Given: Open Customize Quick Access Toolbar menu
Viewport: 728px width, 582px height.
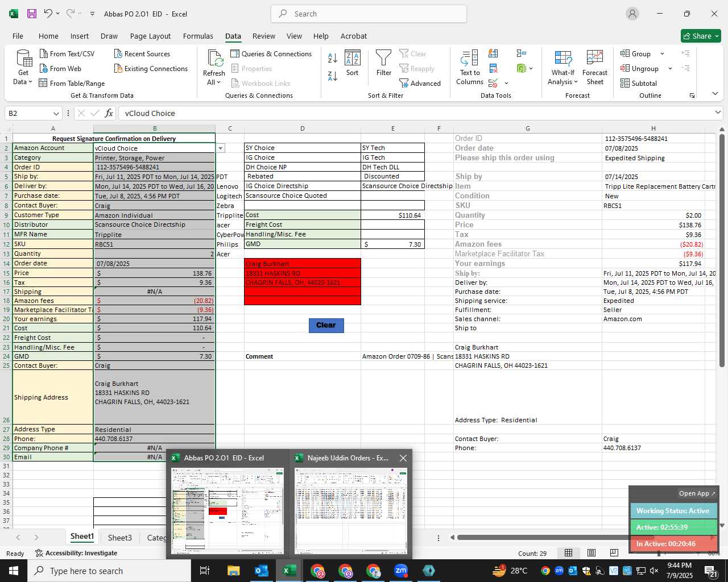Looking at the screenshot, I should pyautogui.click(x=92, y=14).
